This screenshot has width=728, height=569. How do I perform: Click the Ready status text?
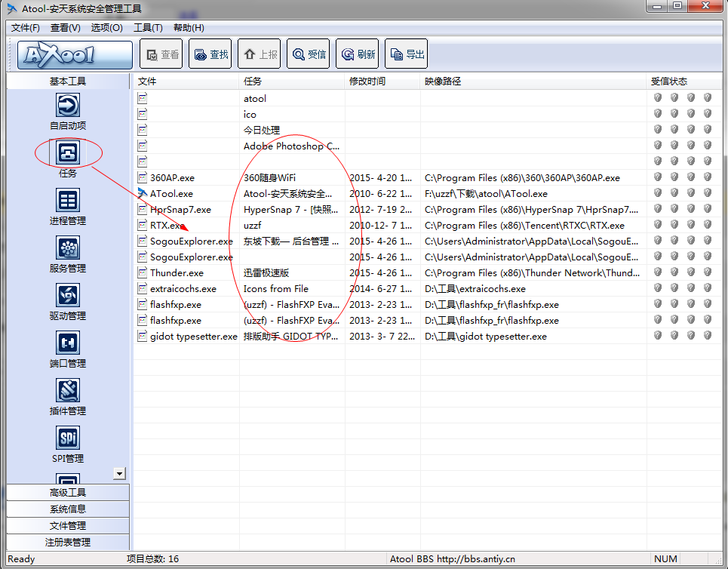coord(21,558)
